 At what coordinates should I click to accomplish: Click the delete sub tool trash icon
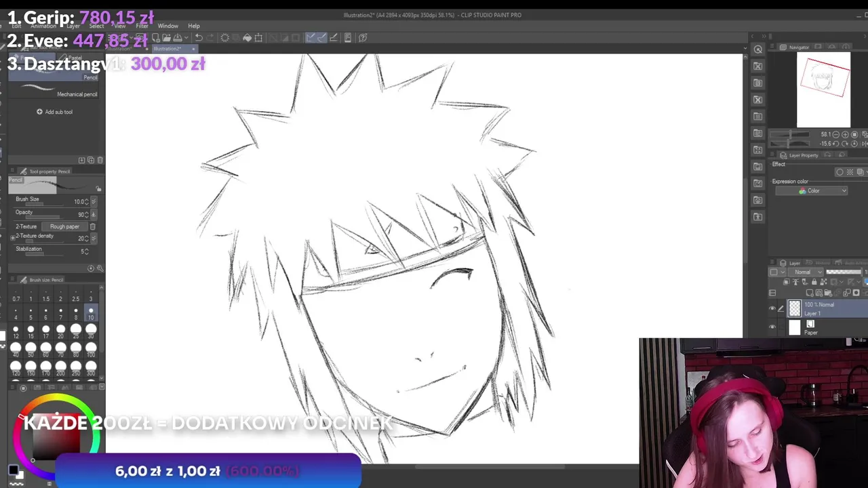pyautogui.click(x=100, y=160)
